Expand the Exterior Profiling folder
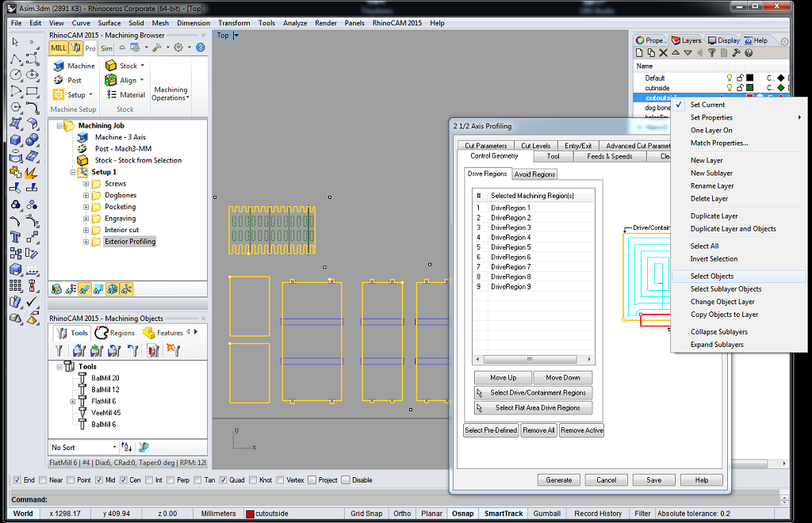The width and height of the screenshot is (812, 523). click(x=86, y=242)
